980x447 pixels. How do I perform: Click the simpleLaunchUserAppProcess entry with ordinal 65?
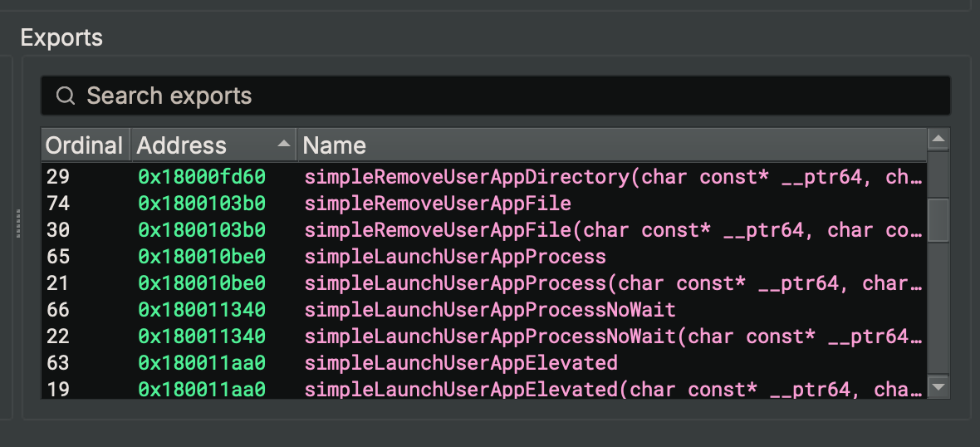pos(455,257)
